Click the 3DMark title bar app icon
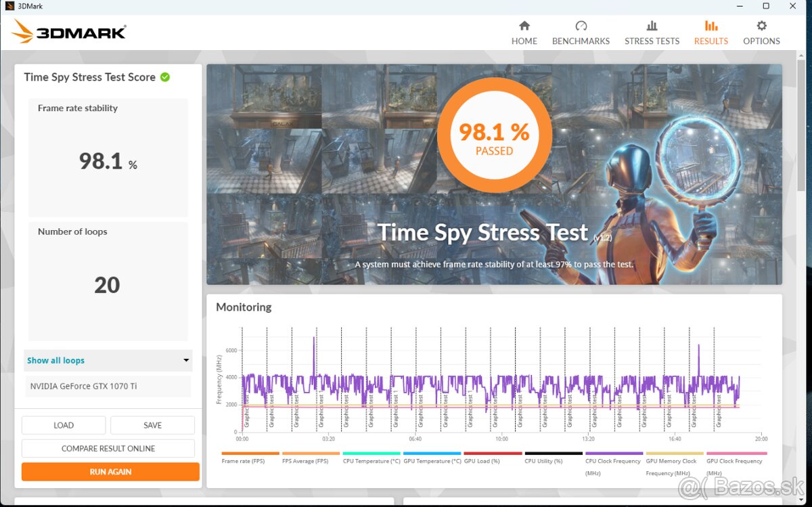Screen dimensions: 812x507 tap(9, 6)
